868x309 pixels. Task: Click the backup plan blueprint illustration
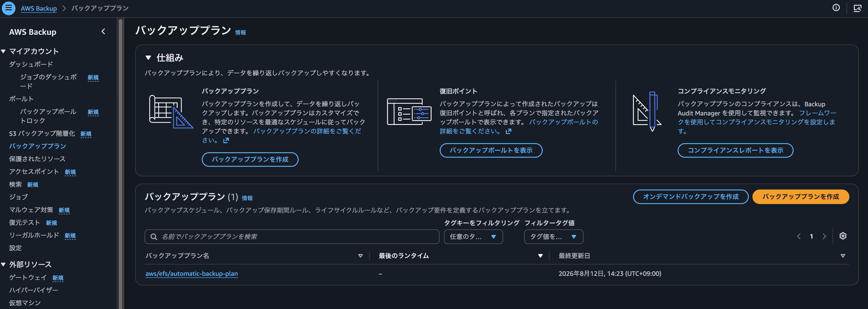[171, 111]
